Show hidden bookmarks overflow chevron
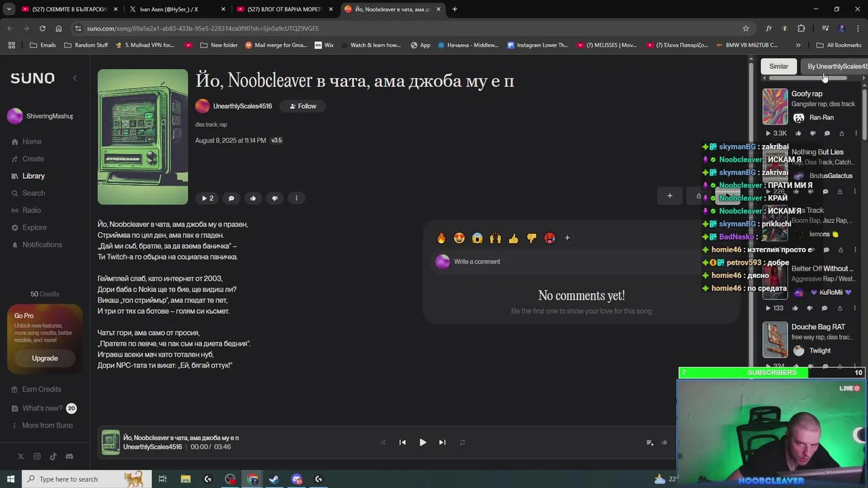Image resolution: width=868 pixels, height=488 pixels. click(797, 45)
